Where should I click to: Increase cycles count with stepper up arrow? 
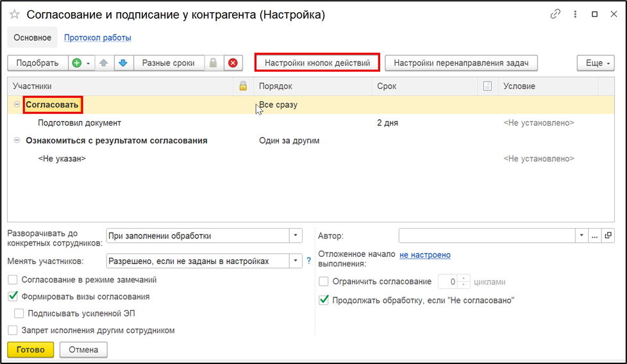click(464, 279)
